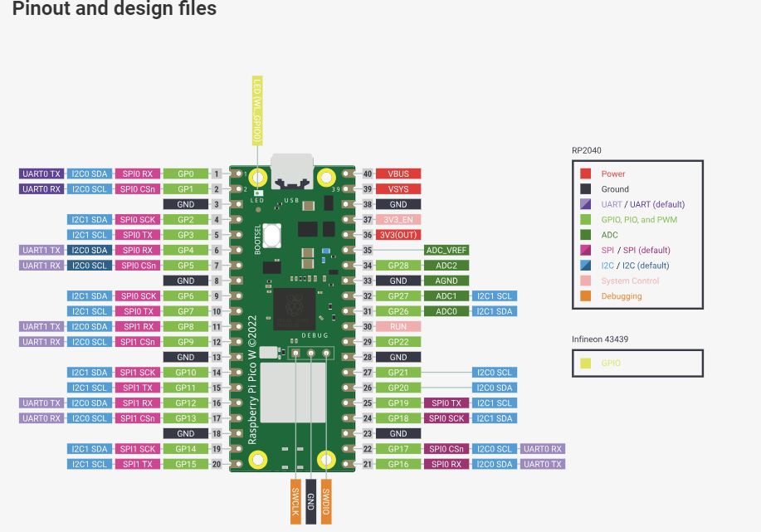
Task: Click the Debugging legend text
Action: [622, 296]
